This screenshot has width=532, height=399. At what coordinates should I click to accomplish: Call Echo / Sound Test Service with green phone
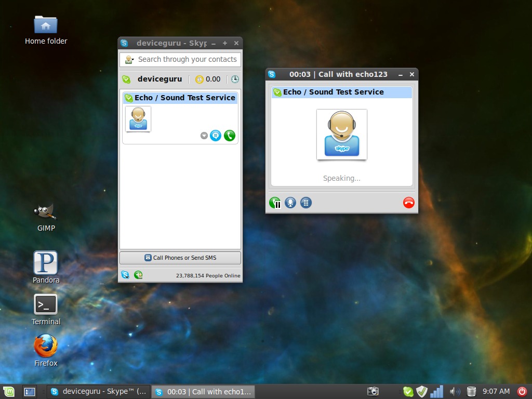230,136
